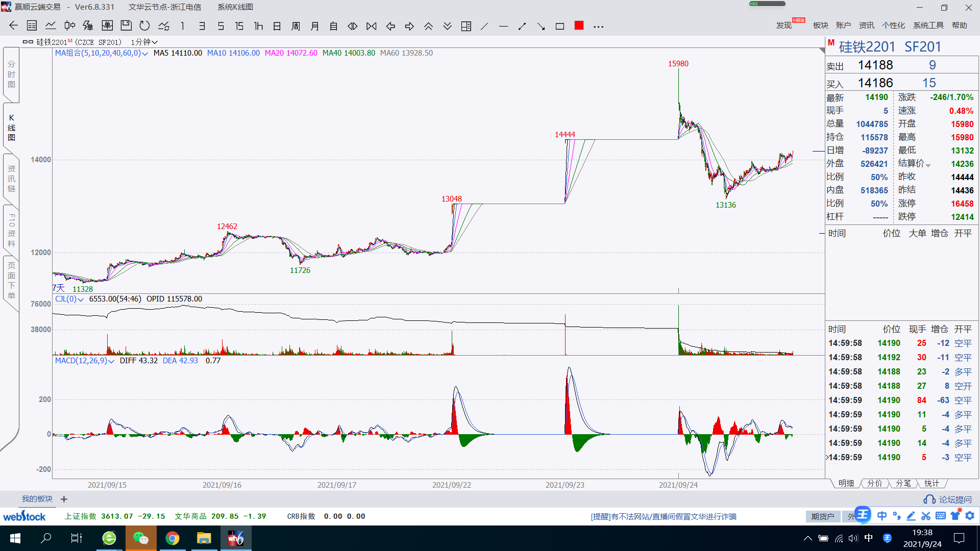Screen dimensions: 980x551
Task: Open WeChat from the taskbar
Action: pyautogui.click(x=140, y=538)
